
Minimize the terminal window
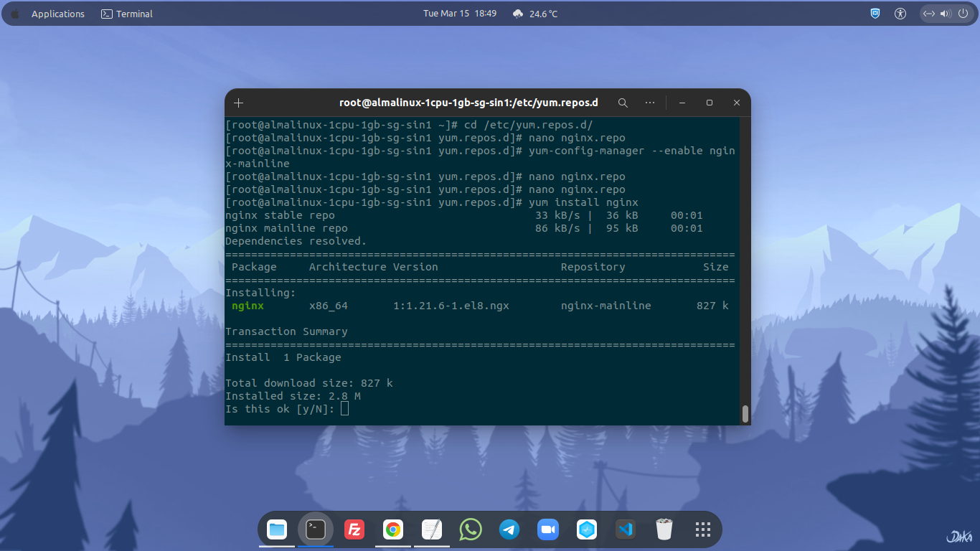coord(682,103)
